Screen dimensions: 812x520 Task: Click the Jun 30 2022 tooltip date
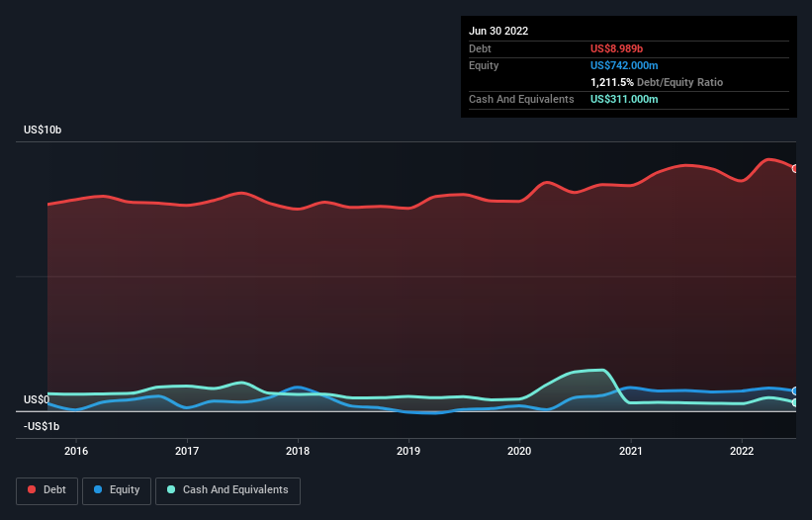tap(498, 31)
